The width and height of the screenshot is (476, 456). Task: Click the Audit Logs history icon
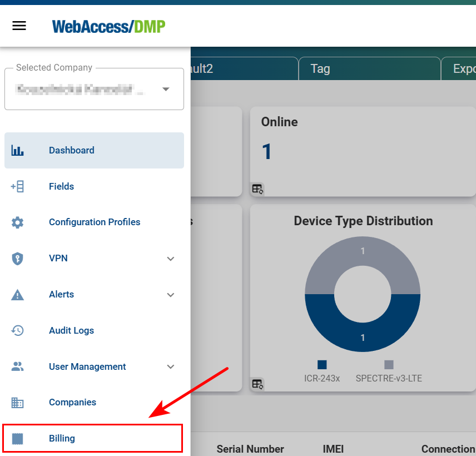17,330
